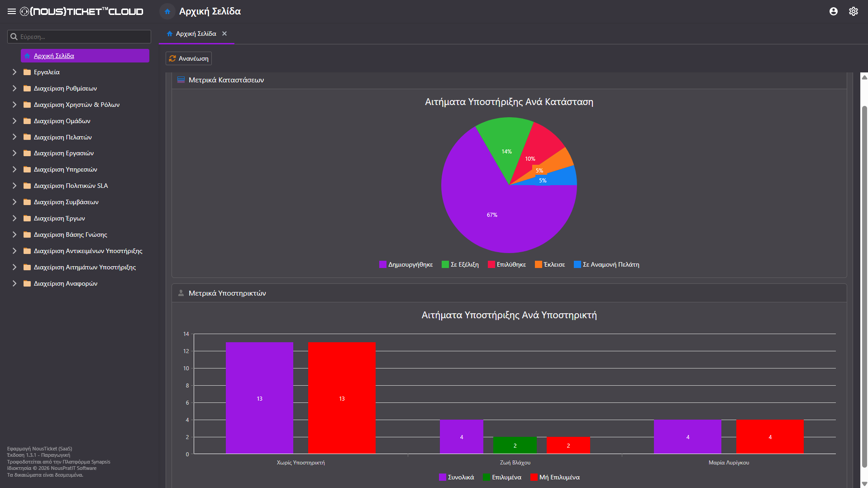Expand the Εργαλεία tree node
Screen dimensions: 868x488
14,72
